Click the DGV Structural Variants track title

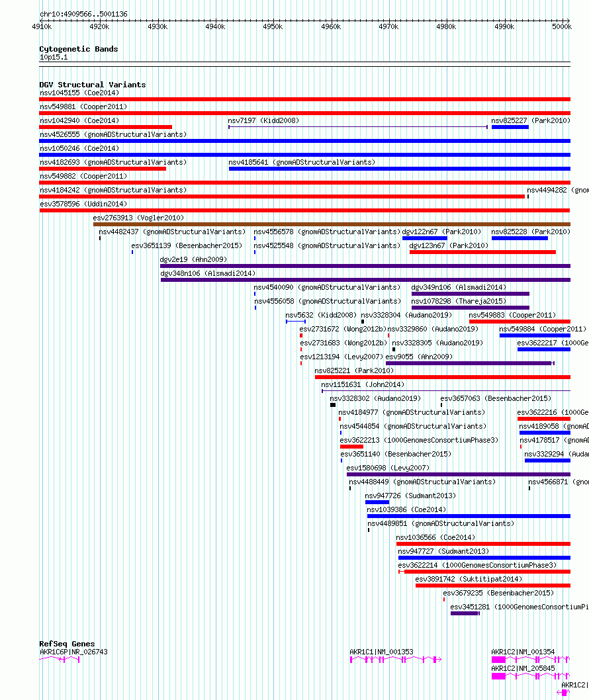(x=93, y=85)
